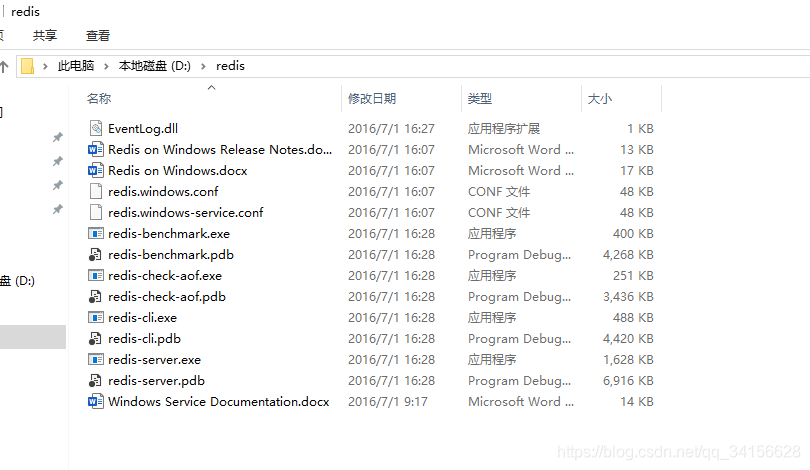Click the 400 KB size of redis-benchmark.exe
Image resolution: width=810 pixels, height=470 pixels.
633,233
